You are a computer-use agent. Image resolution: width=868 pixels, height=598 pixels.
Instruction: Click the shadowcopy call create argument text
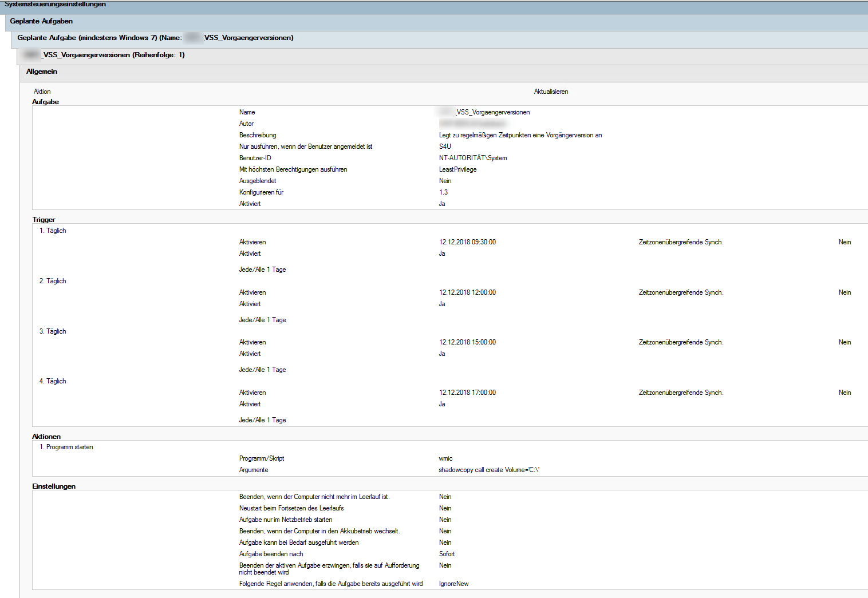[489, 470]
